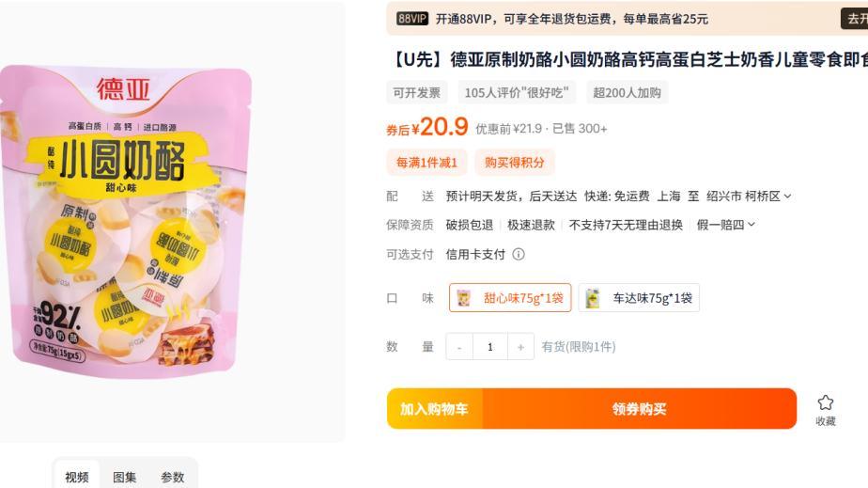Switch to the 视频 tab

tap(77, 477)
